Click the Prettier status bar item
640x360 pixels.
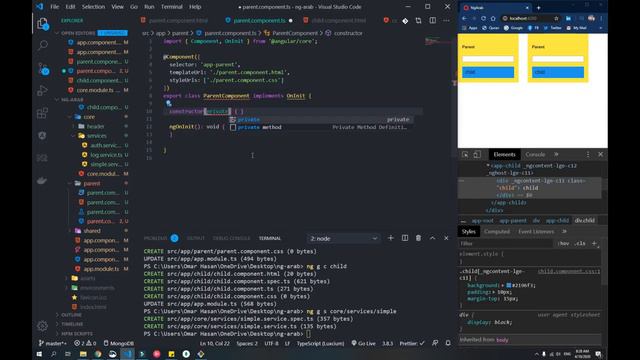click(412, 343)
